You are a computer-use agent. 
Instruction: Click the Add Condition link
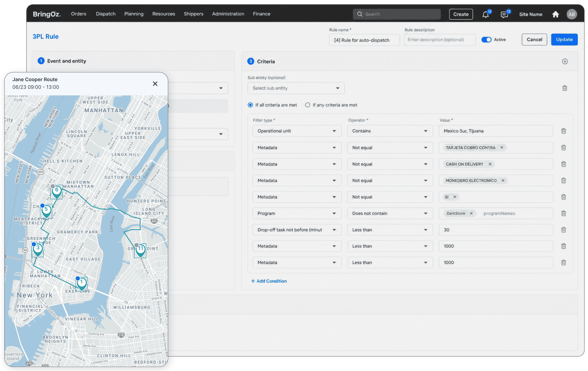pos(269,281)
